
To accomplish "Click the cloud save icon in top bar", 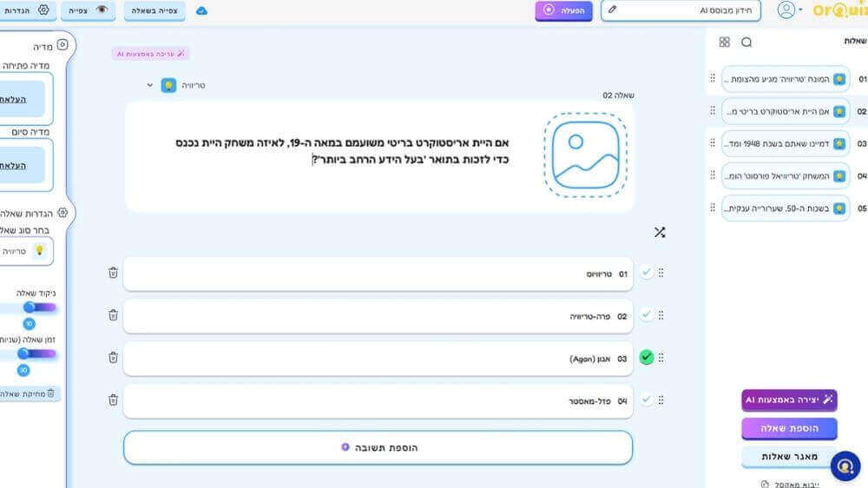I will [202, 10].
